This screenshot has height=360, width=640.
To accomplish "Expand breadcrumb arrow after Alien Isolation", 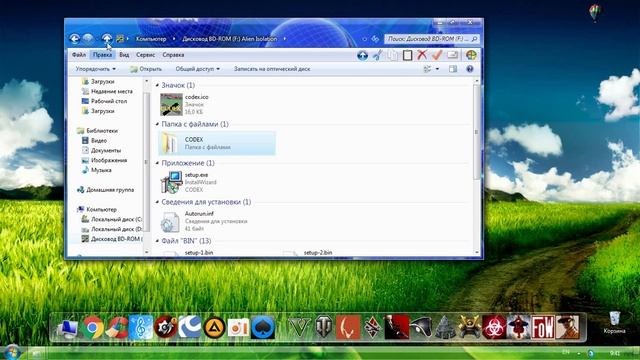I will point(284,39).
